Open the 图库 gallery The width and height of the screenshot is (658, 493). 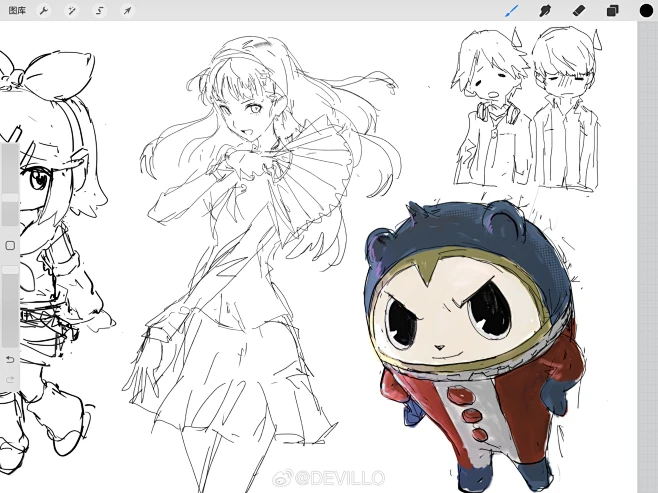[x=17, y=10]
